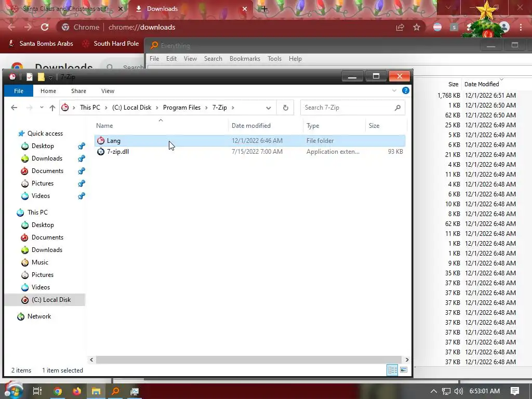Click search magnifier icon in Explorer

397,108
